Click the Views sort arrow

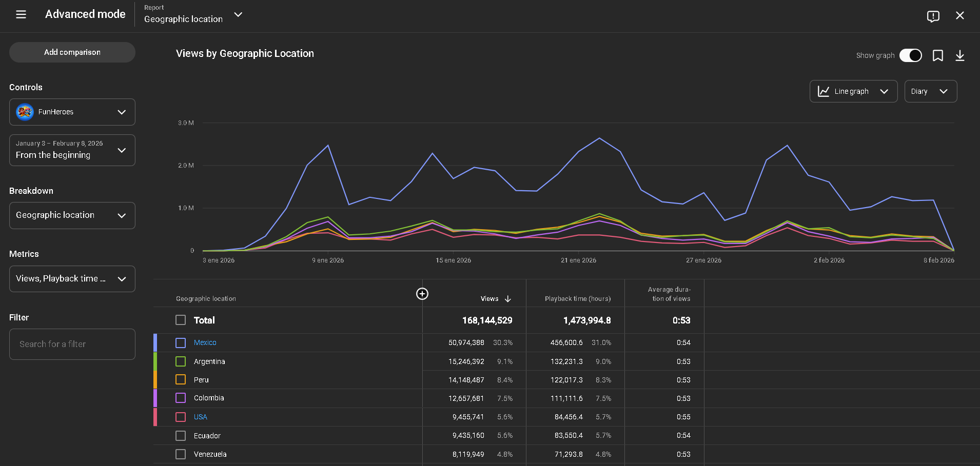(x=507, y=299)
